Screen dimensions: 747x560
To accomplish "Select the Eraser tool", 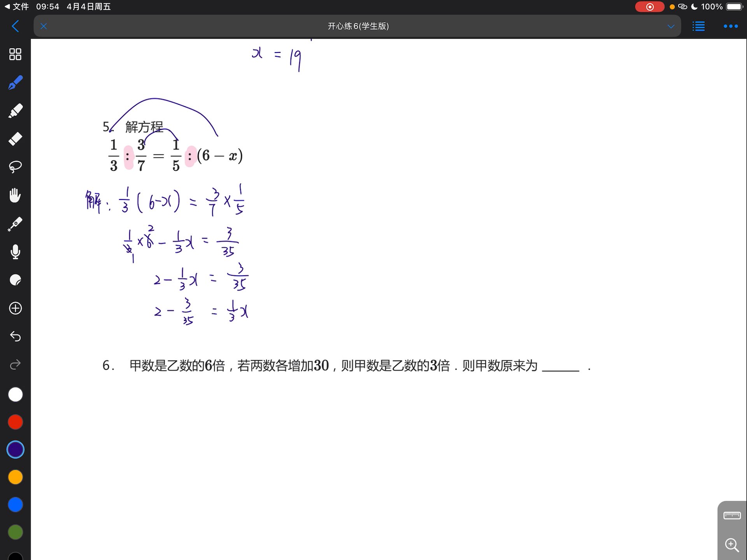I will [15, 139].
